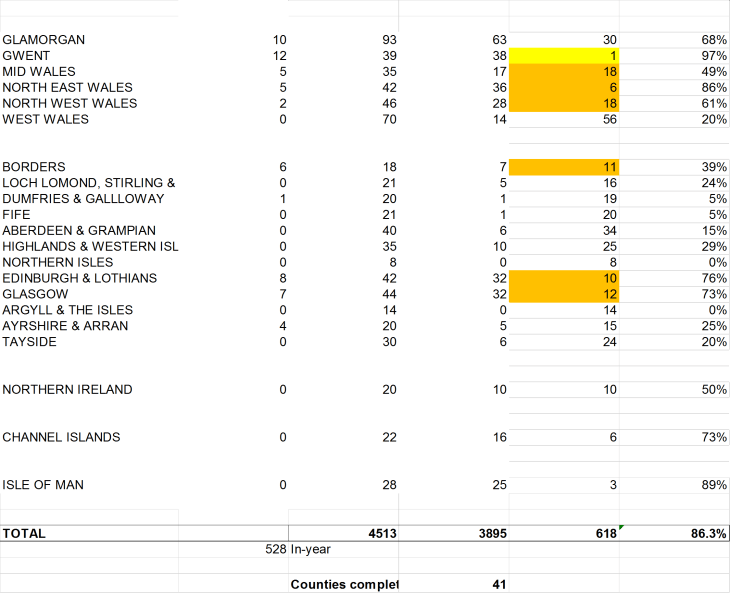Screen dimensions: 730x593
Task: Click the yellow highlighted cell in GWENT row
Action: pyautogui.click(x=564, y=56)
